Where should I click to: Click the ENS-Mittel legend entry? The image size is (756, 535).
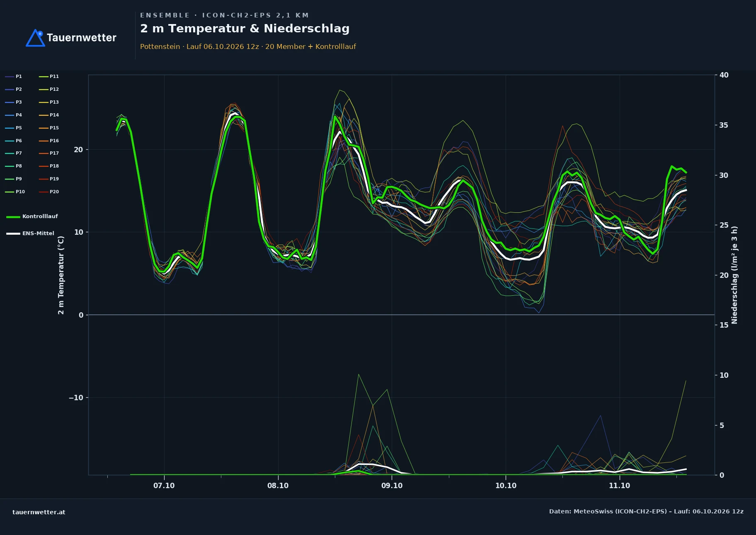30,233
